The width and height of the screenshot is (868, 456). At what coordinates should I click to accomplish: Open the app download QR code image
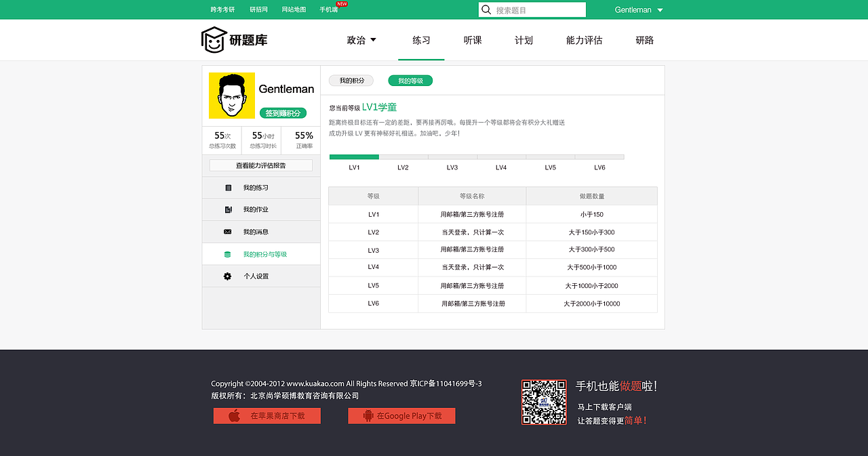click(x=544, y=402)
